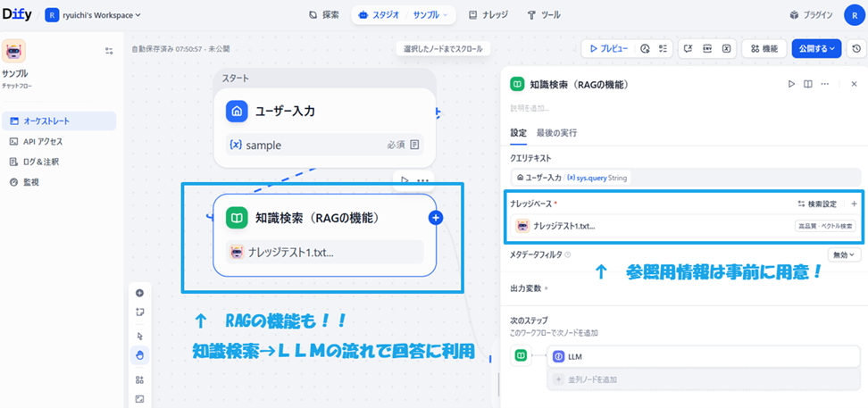Image resolution: width=868 pixels, height=408 pixels.
Task: Open the 機能 features button
Action: point(764,49)
